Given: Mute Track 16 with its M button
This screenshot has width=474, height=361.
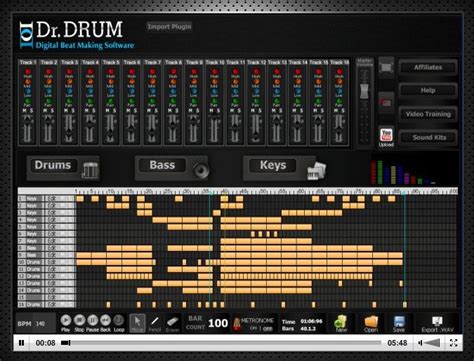Looking at the screenshot, I should [336, 111].
